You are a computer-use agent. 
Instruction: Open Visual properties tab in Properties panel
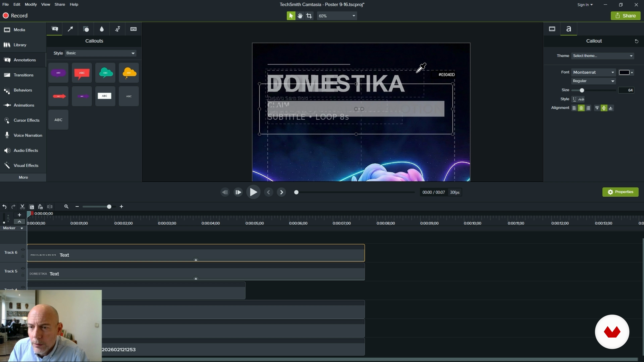552,29
